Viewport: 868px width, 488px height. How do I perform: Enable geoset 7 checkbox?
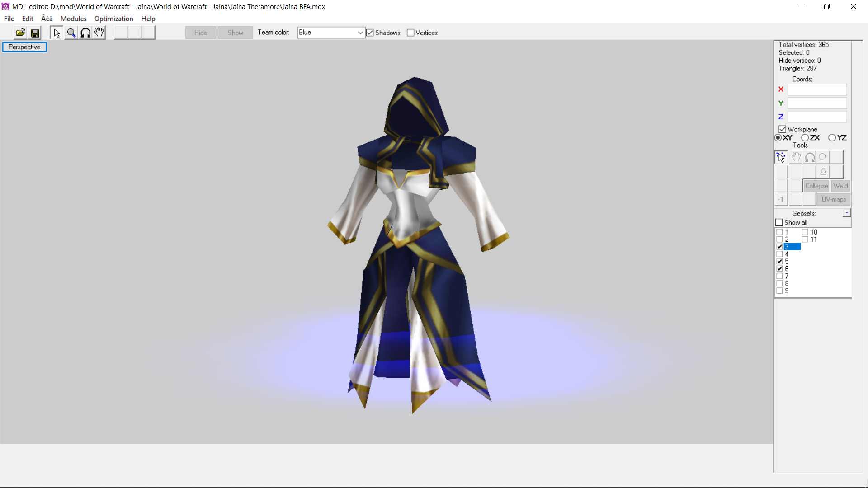pyautogui.click(x=779, y=276)
